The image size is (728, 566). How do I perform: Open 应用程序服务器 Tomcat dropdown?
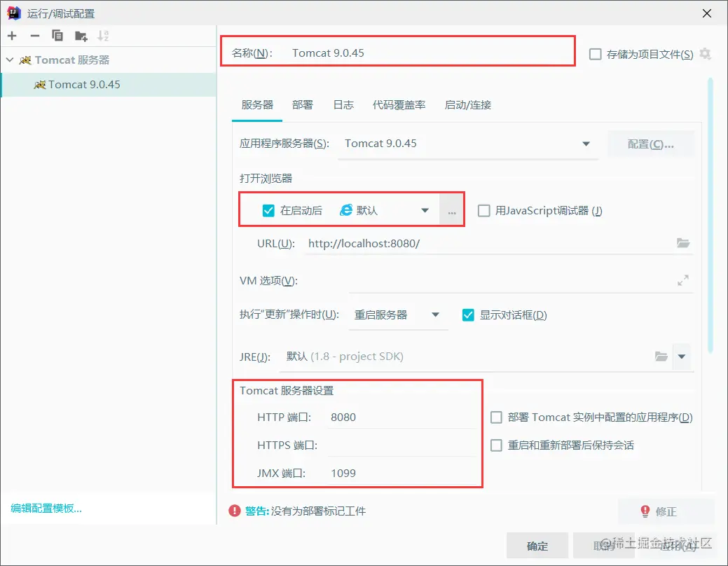tap(468, 144)
